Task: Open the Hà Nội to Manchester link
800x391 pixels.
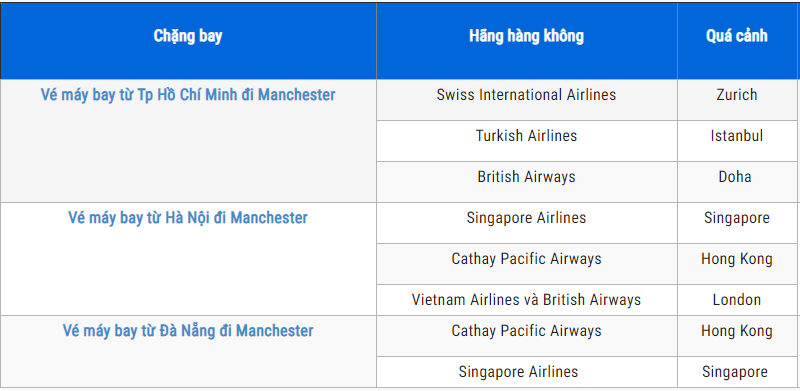Action: (188, 218)
